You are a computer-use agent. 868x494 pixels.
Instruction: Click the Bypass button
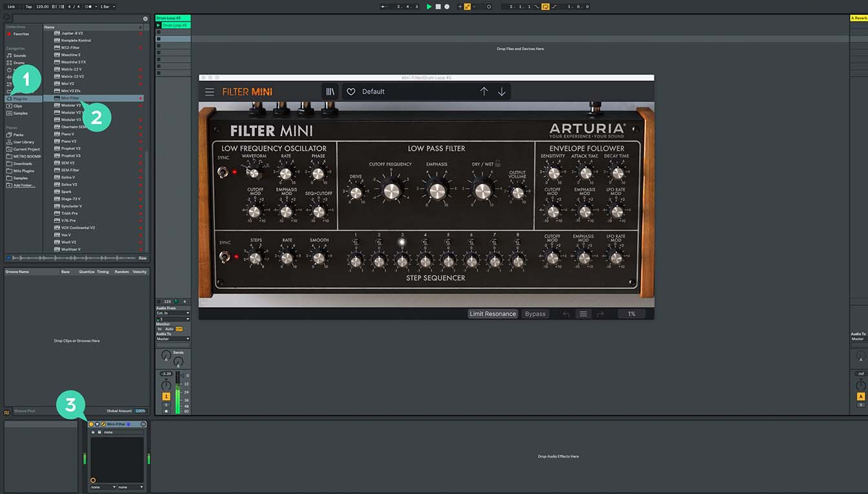535,314
